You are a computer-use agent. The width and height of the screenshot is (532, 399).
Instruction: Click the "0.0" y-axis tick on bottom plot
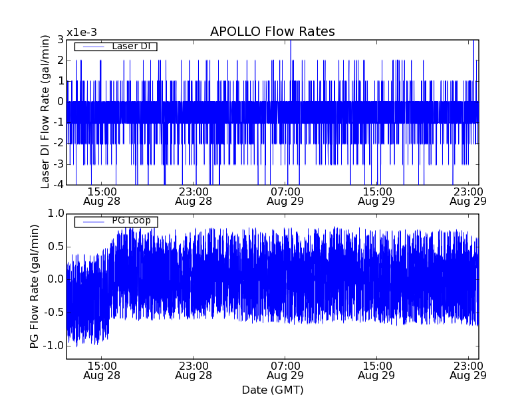[x=56, y=279]
